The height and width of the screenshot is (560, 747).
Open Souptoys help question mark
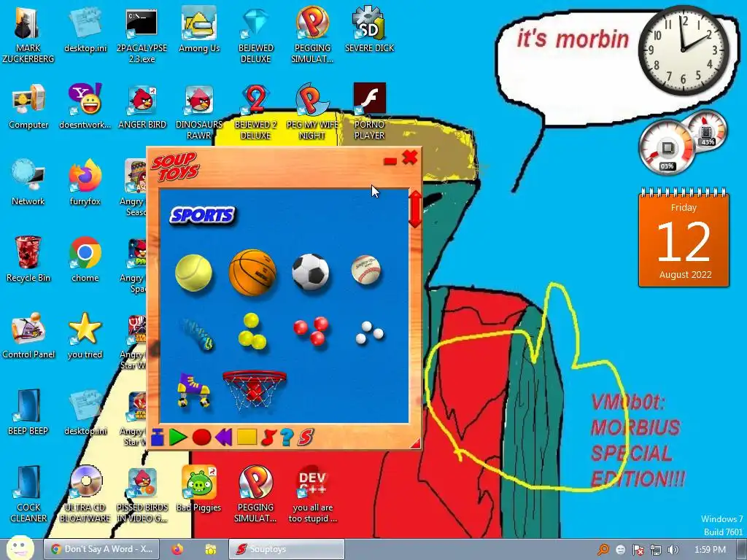pos(286,437)
